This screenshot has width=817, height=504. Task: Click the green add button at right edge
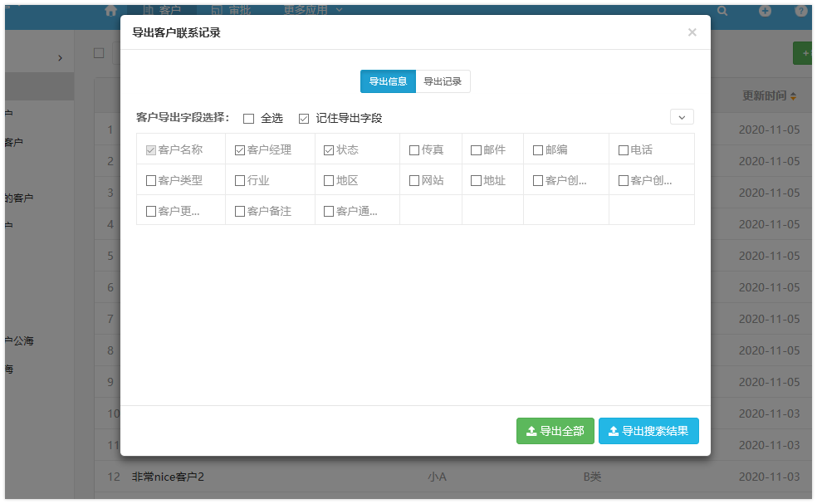(x=803, y=53)
